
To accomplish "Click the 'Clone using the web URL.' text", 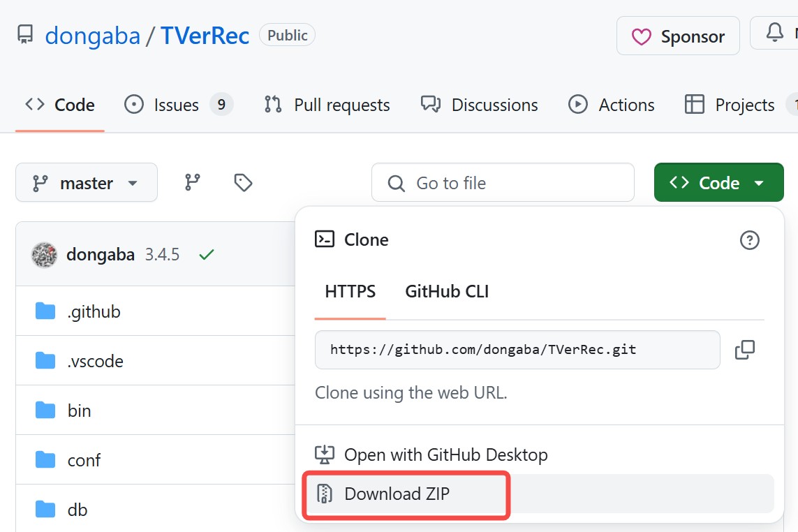I will tap(411, 393).
